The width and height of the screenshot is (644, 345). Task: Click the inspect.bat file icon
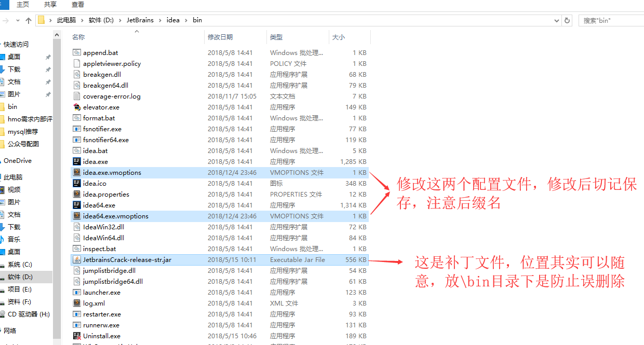coord(76,249)
